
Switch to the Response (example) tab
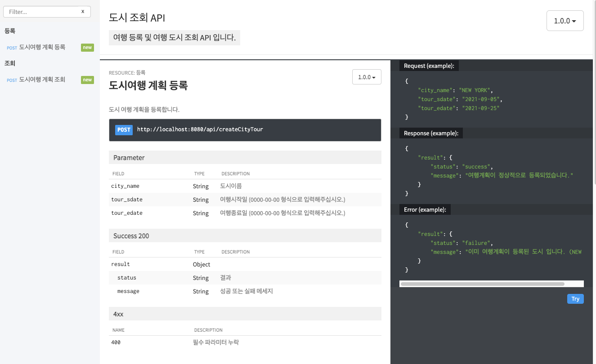(431, 133)
